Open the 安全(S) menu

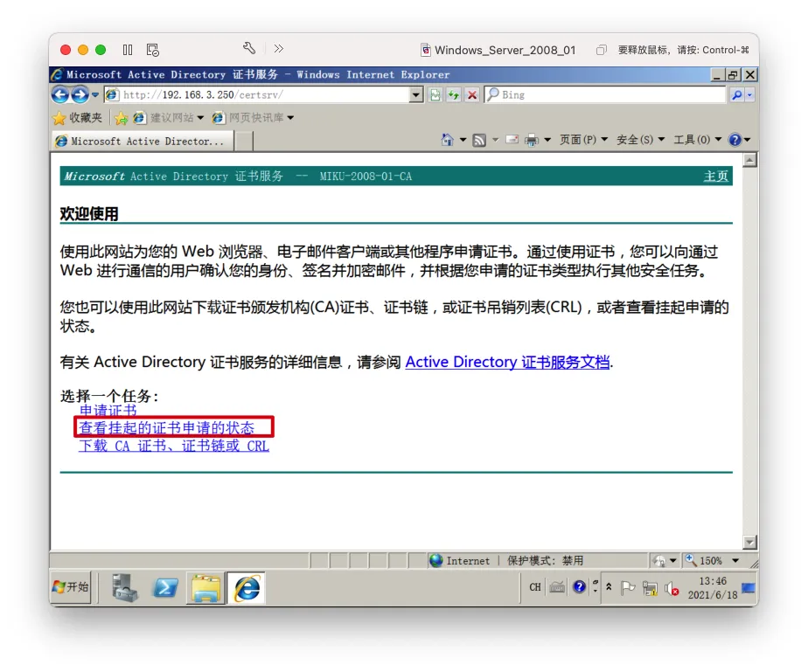tap(640, 140)
